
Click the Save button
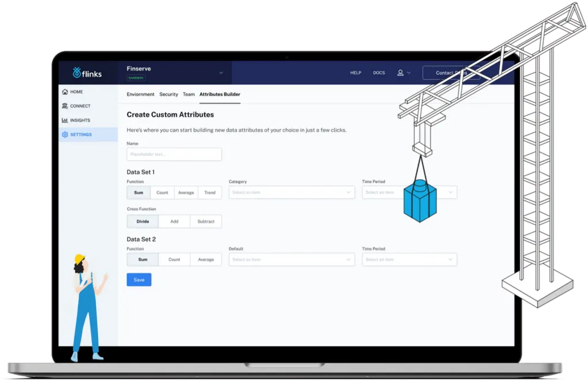click(138, 279)
